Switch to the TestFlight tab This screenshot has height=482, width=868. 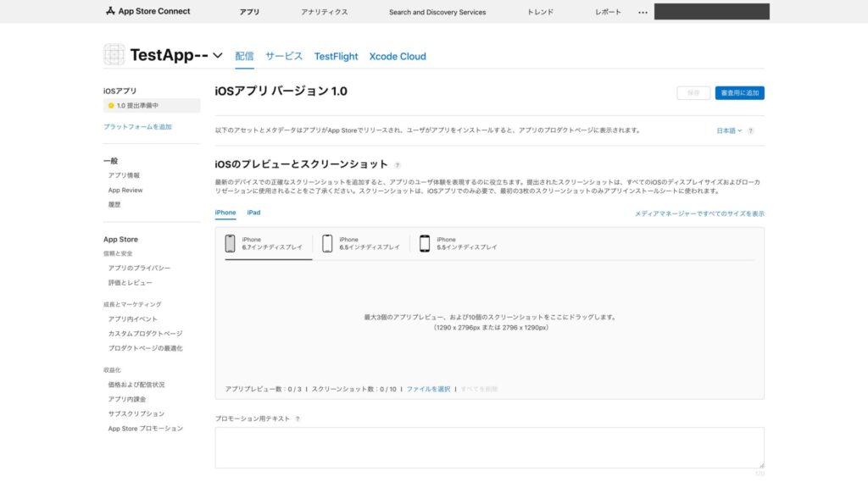(x=336, y=57)
